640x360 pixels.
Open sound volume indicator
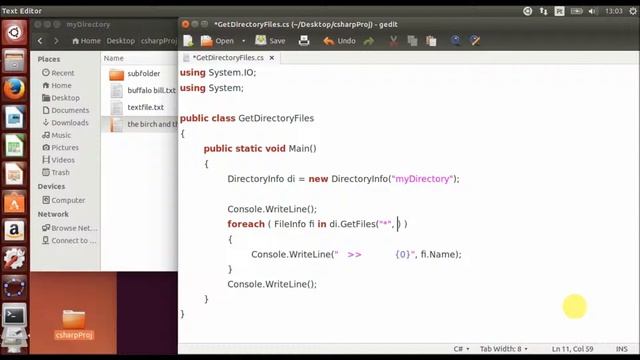point(592,11)
